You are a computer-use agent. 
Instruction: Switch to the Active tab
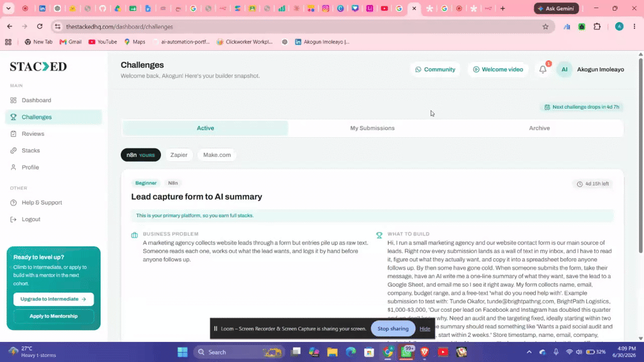(x=206, y=128)
